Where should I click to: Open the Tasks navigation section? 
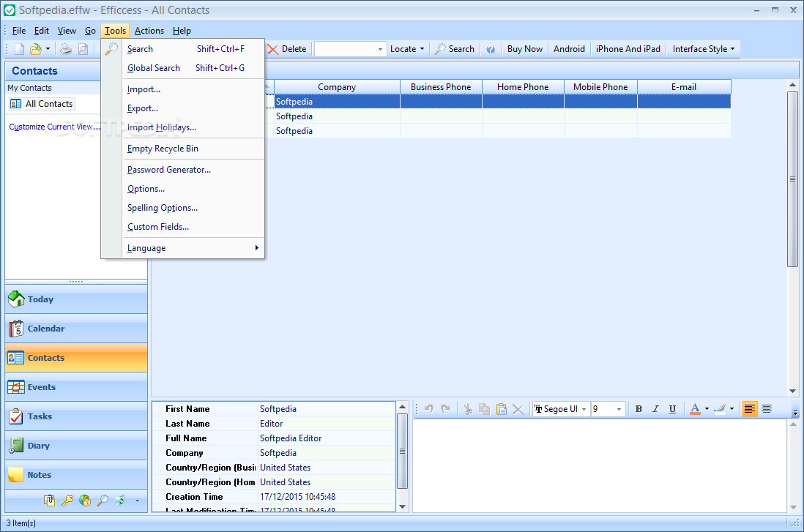pos(76,416)
